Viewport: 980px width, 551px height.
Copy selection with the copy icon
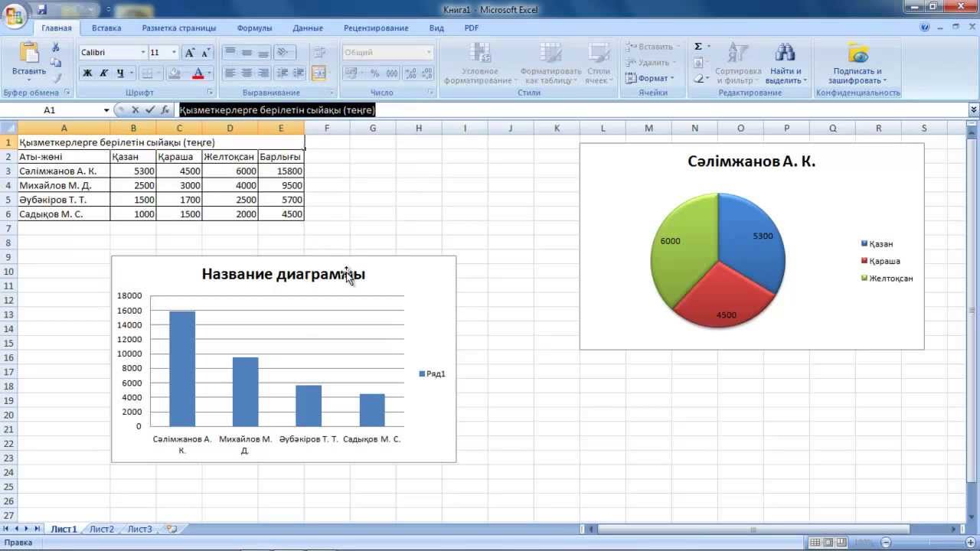pos(56,63)
